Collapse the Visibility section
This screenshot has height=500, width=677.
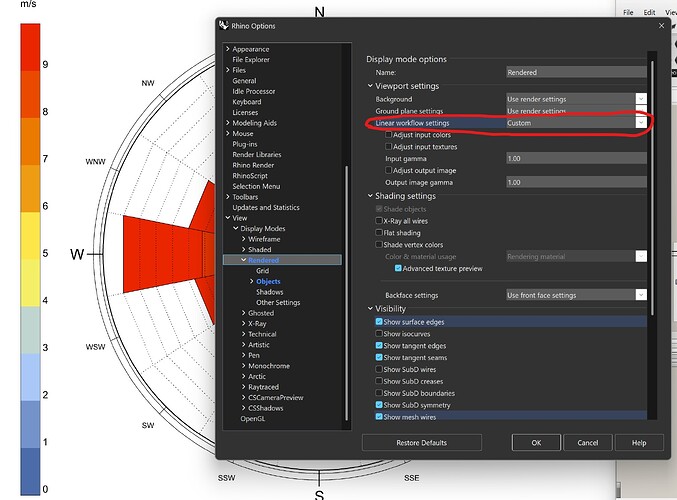(370, 308)
